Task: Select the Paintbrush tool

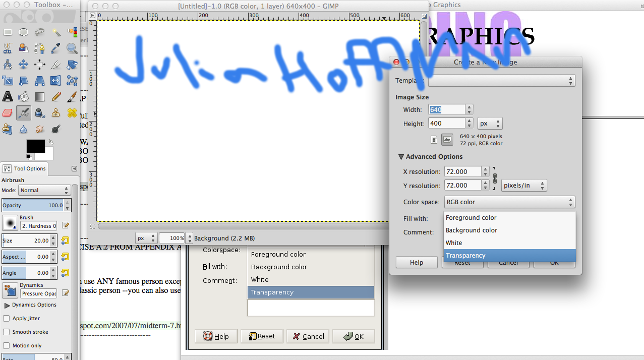Action: click(72, 97)
